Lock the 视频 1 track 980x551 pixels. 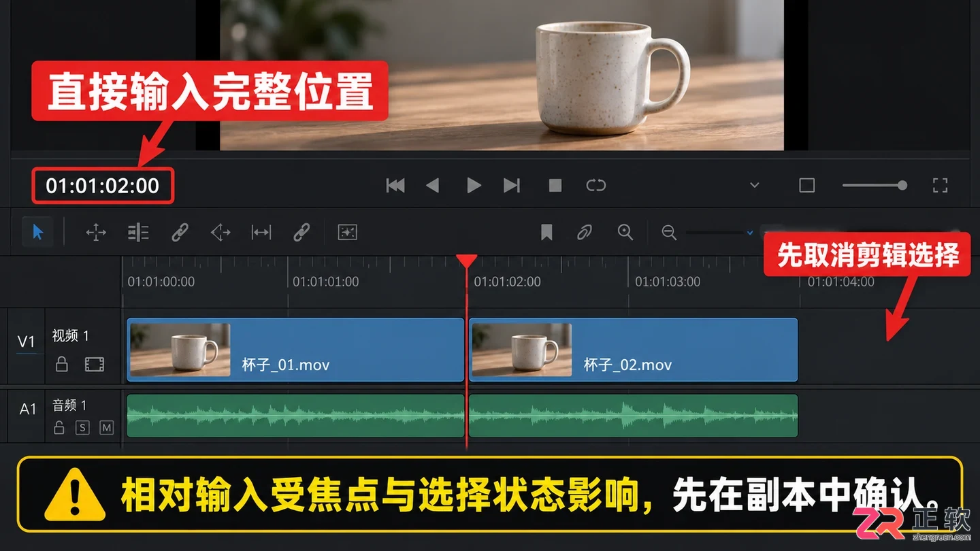coord(62,364)
